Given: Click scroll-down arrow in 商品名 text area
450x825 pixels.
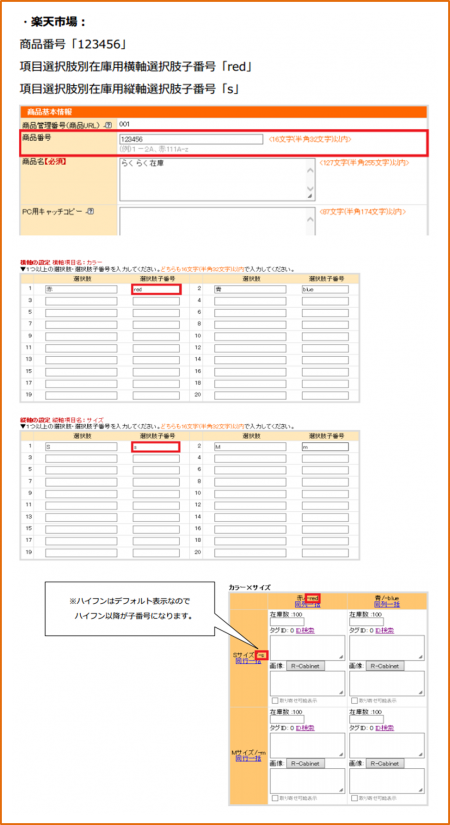Looking at the screenshot, I should pos(310,188).
